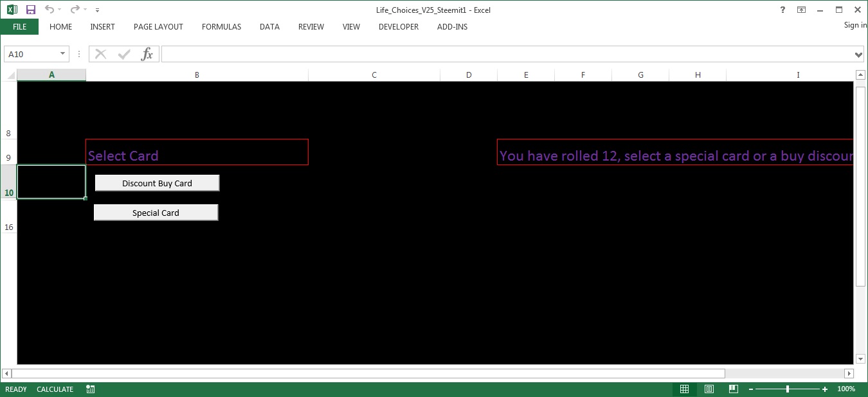The width and height of the screenshot is (868, 397).
Task: Switch to the PAGE LAYOUT tab
Action: tap(158, 27)
